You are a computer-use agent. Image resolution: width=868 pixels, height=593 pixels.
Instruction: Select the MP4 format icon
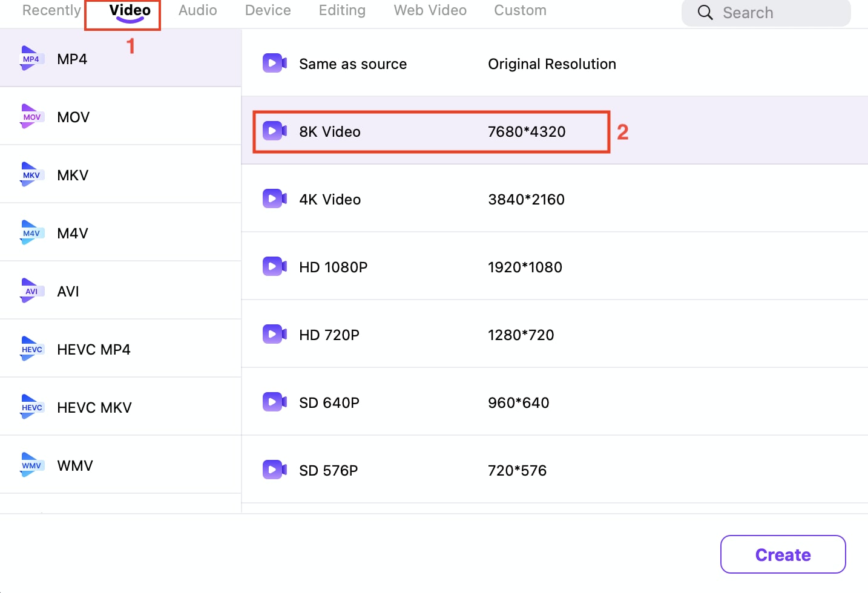click(31, 58)
